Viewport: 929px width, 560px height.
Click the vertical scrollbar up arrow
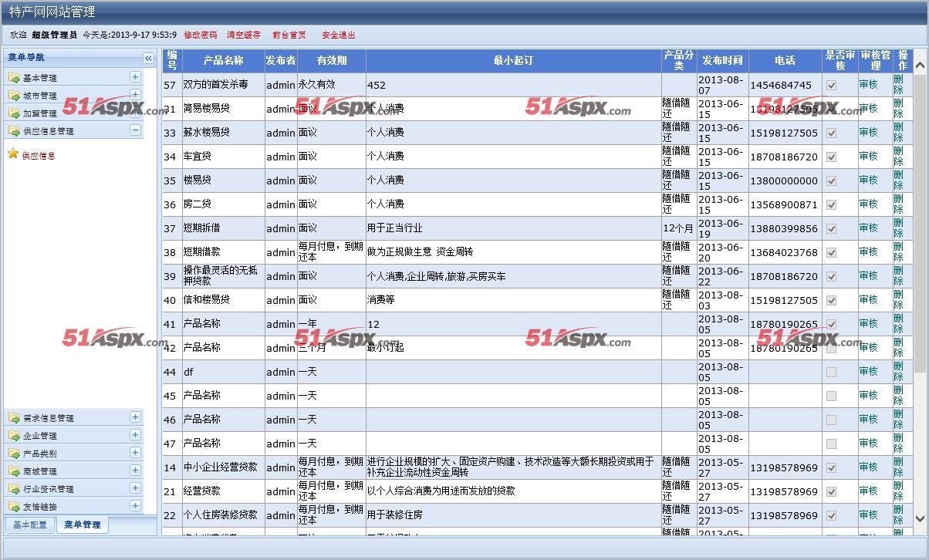click(x=920, y=67)
